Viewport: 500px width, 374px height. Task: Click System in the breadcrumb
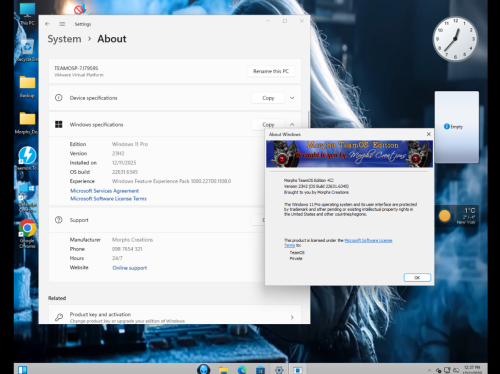pyautogui.click(x=64, y=39)
